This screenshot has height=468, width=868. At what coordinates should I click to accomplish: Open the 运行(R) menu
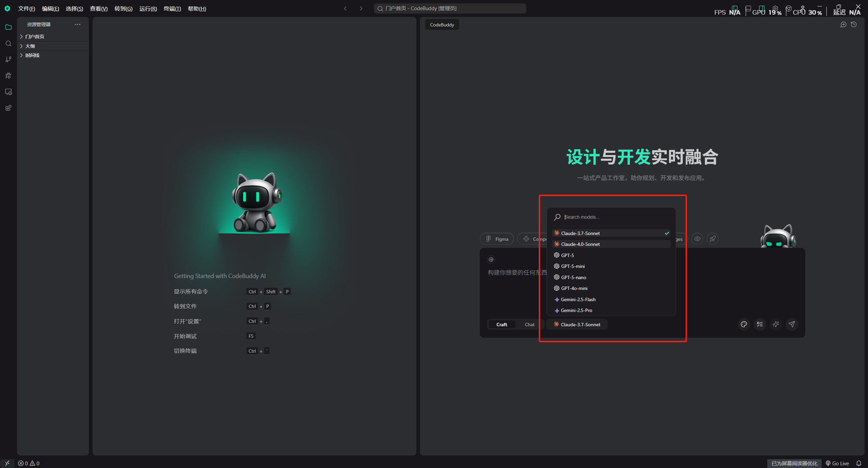tap(148, 8)
